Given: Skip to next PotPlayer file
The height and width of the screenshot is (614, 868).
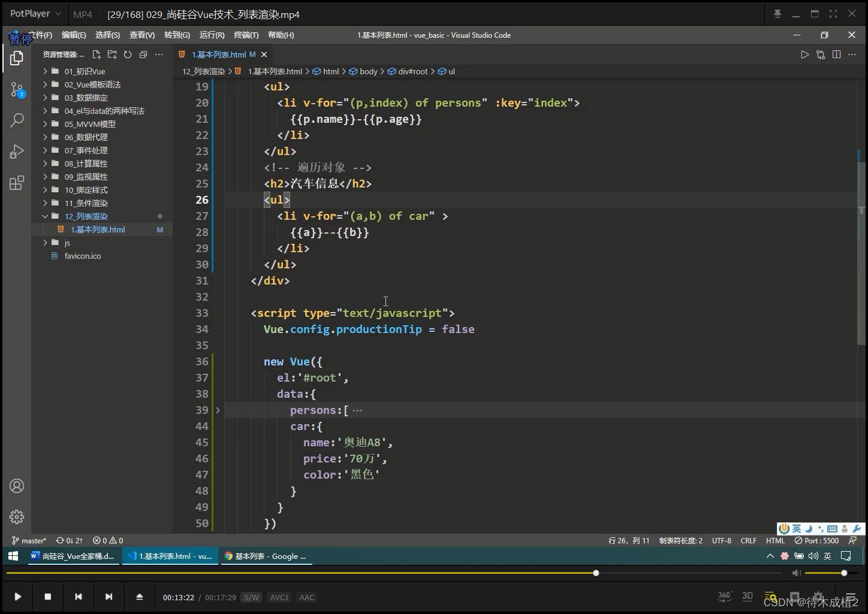Looking at the screenshot, I should point(108,597).
